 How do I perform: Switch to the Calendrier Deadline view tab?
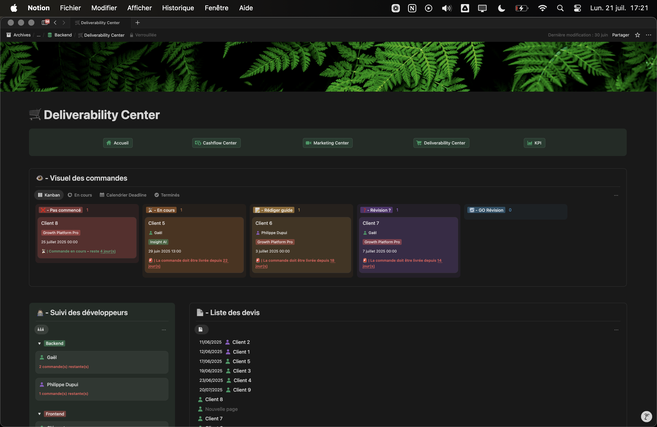pyautogui.click(x=123, y=195)
